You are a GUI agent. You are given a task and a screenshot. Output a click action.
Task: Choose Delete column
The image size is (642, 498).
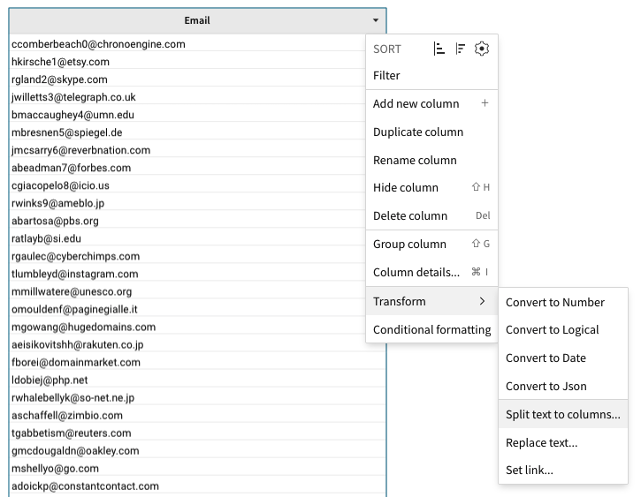tap(410, 216)
